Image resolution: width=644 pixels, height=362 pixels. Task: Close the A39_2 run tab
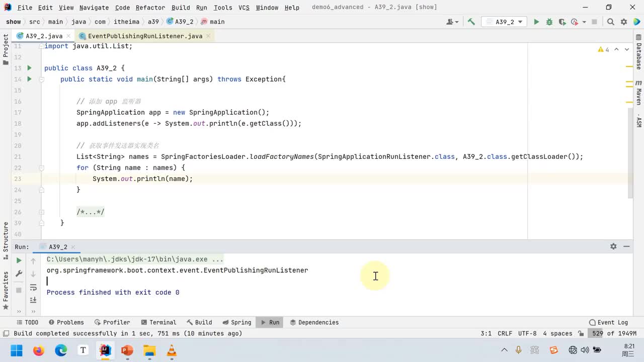point(73,247)
